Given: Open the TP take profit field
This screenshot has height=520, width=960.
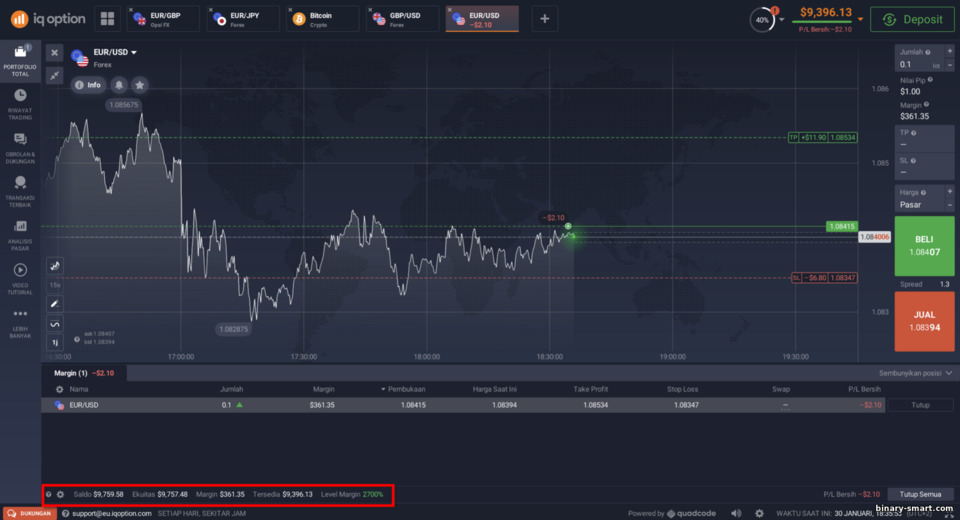Looking at the screenshot, I should point(924,139).
